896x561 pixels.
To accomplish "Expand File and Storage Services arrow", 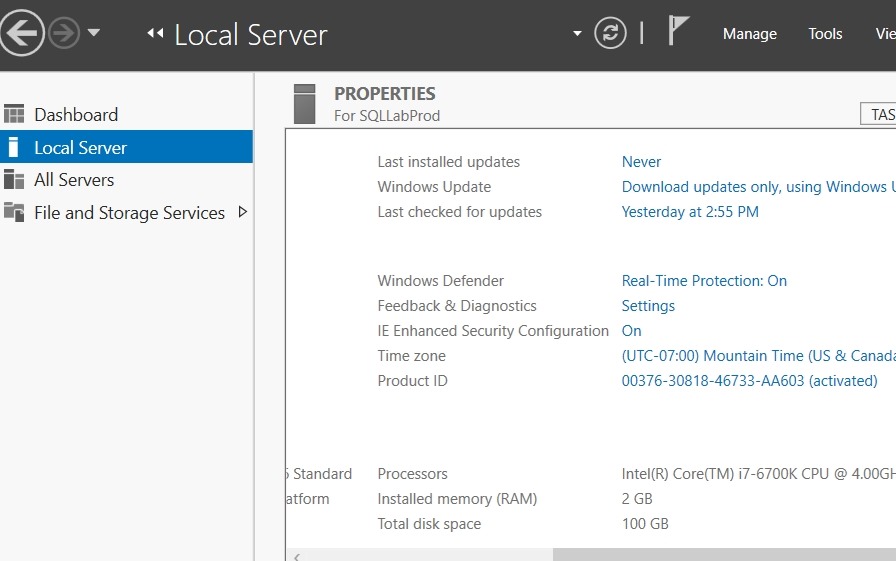I will [x=242, y=212].
